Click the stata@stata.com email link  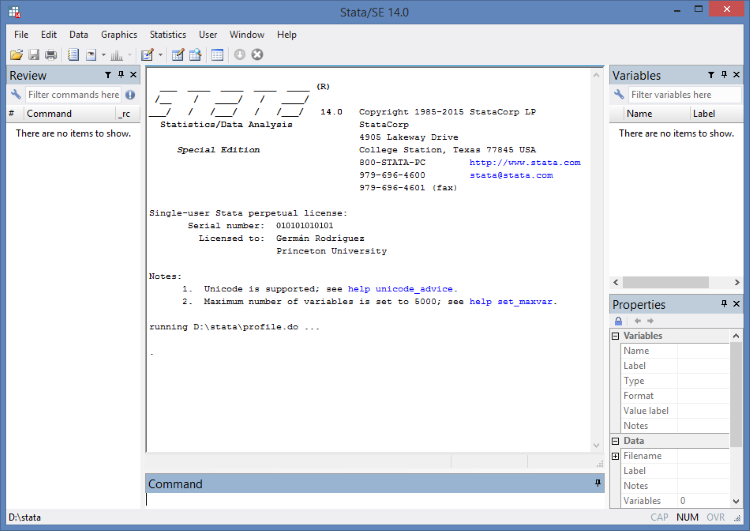coord(511,175)
